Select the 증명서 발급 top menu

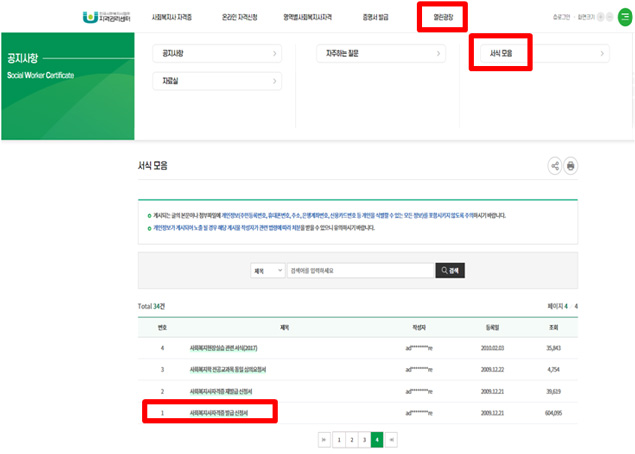[x=376, y=18]
